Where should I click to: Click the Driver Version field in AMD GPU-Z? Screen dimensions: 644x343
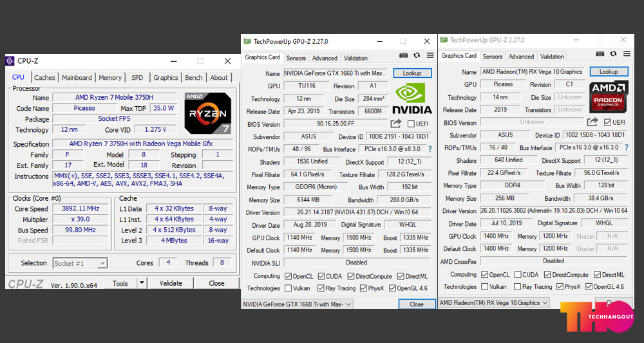click(554, 210)
